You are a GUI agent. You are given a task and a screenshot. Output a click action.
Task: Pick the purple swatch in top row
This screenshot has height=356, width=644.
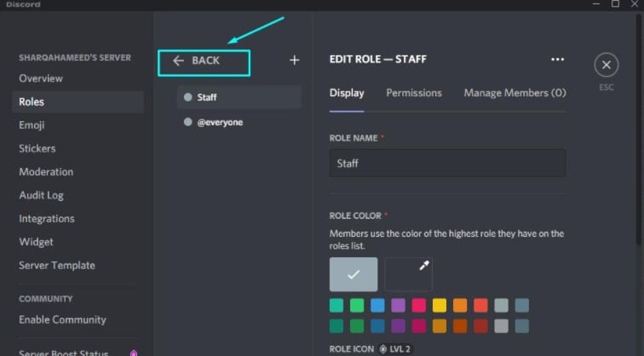coord(398,306)
